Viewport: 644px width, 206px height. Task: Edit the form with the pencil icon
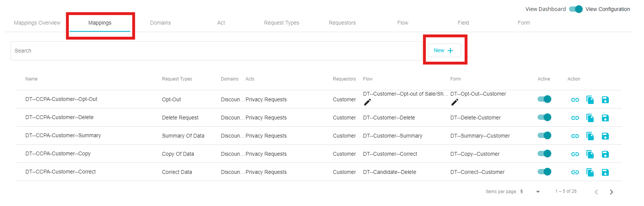pyautogui.click(x=455, y=102)
